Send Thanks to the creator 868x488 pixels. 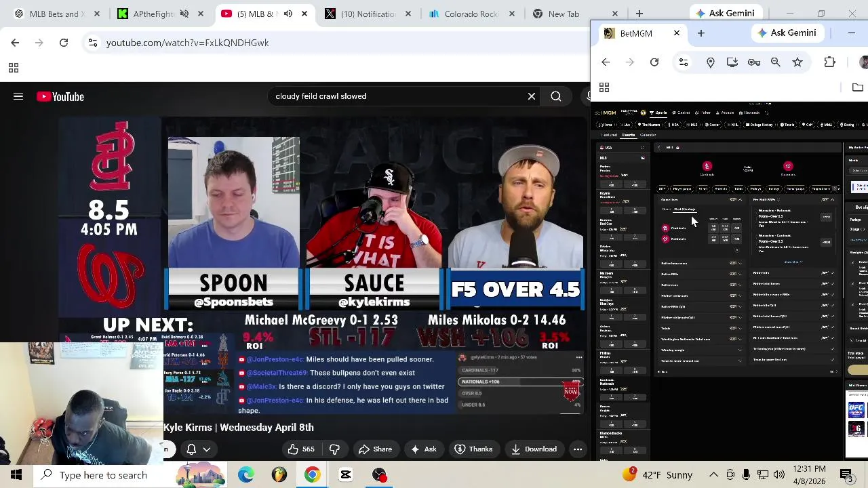click(x=473, y=449)
